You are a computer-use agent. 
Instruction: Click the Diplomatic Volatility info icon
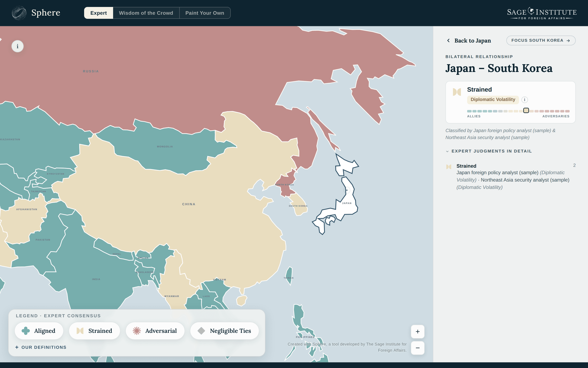point(525,100)
